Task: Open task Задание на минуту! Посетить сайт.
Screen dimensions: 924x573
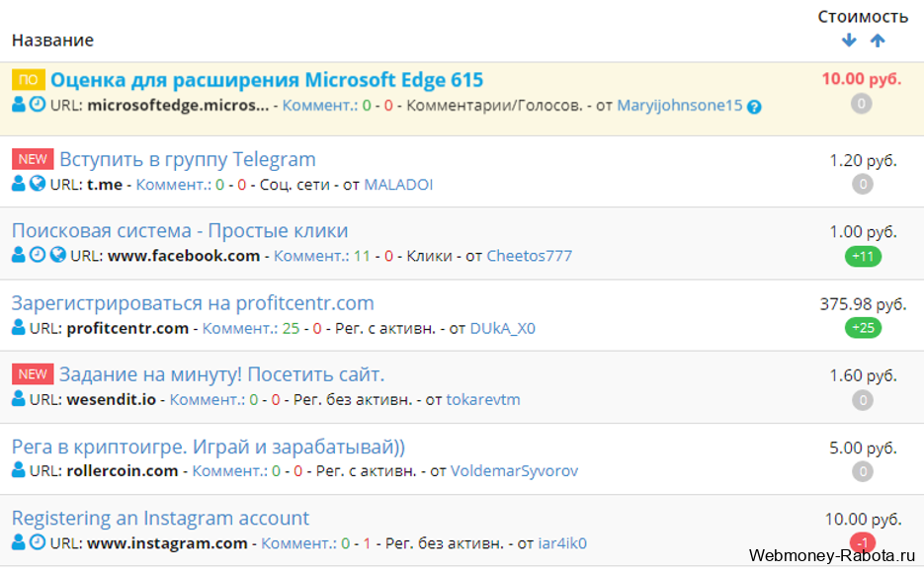Action: pyautogui.click(x=221, y=374)
